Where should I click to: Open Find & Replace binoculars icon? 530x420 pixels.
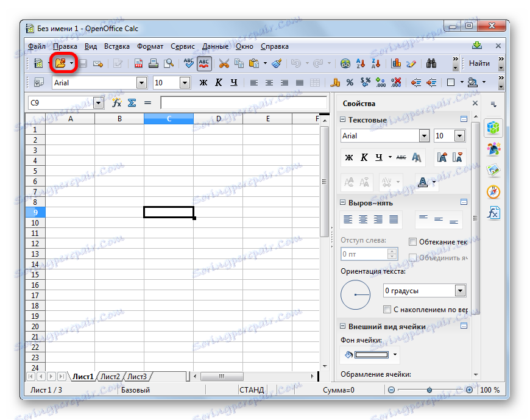(x=431, y=63)
